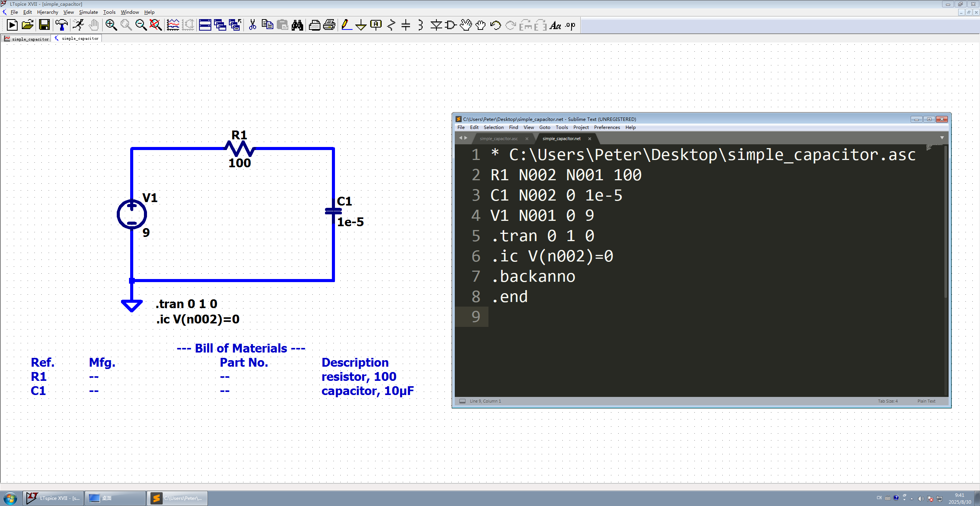
Task: Click the Control Panel hammer icon
Action: (x=61, y=25)
